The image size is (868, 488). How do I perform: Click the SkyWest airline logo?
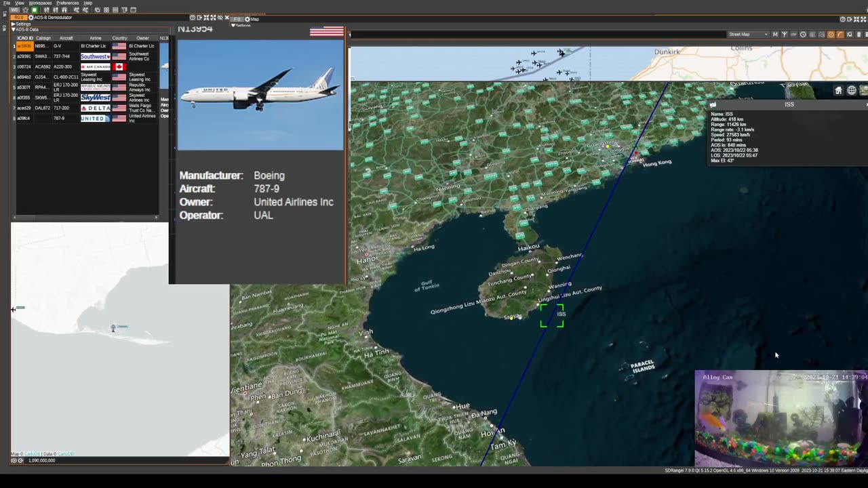point(96,98)
